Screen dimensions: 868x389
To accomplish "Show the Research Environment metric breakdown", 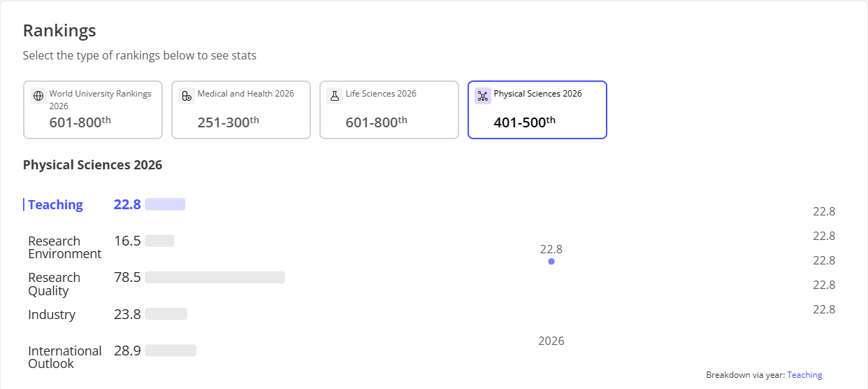I will [64, 248].
